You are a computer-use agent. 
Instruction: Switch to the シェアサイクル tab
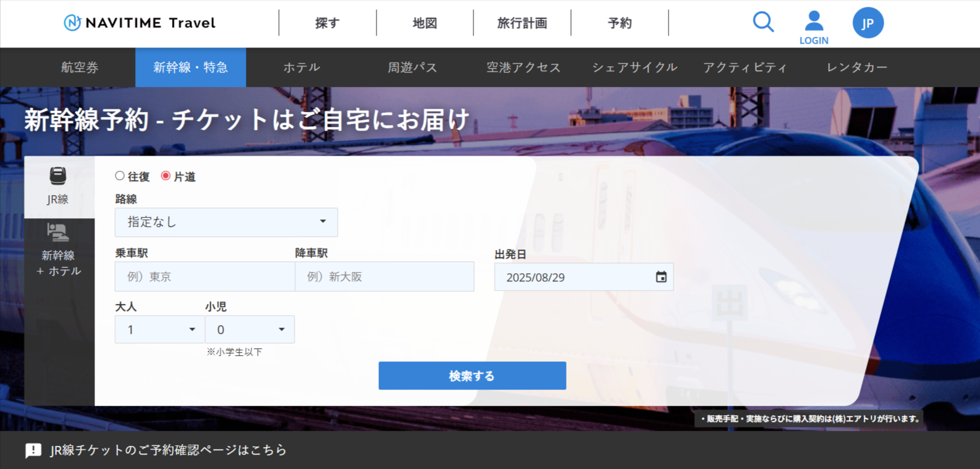(x=635, y=68)
